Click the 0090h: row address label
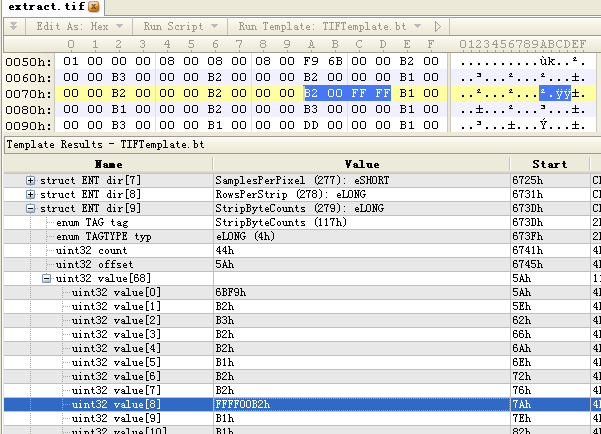The width and height of the screenshot is (601, 434). tap(28, 126)
